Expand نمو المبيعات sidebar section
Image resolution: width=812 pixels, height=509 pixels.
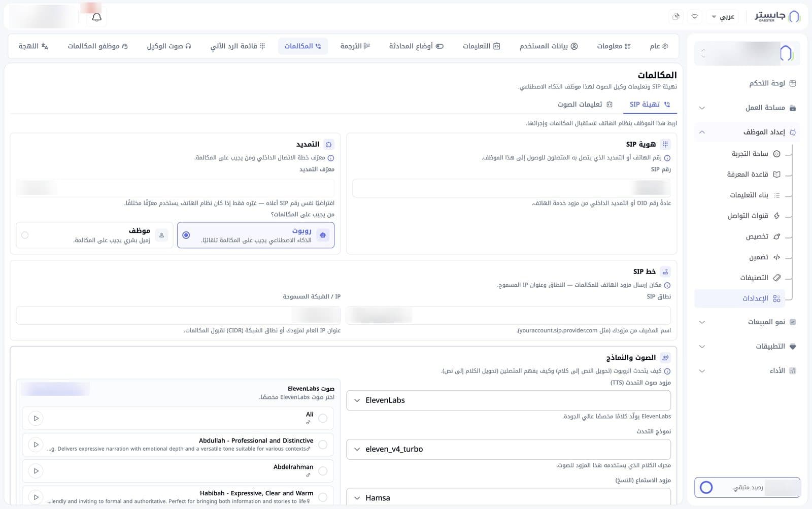tap(746, 322)
